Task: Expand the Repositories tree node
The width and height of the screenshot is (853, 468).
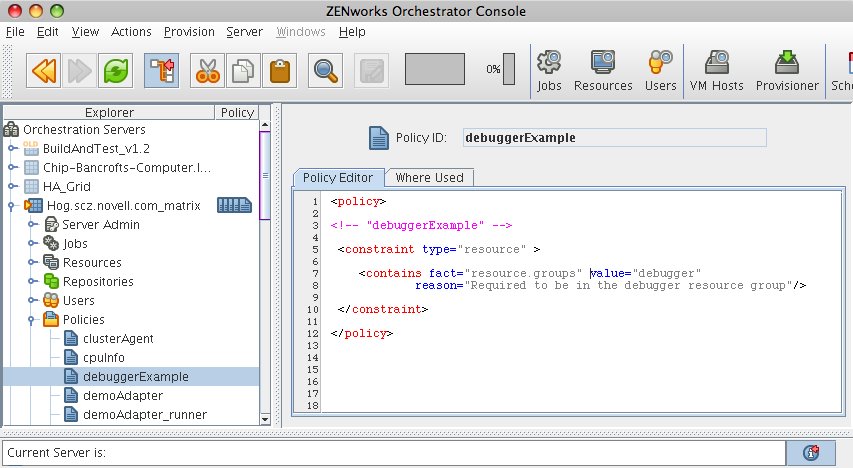Action: pos(32,282)
